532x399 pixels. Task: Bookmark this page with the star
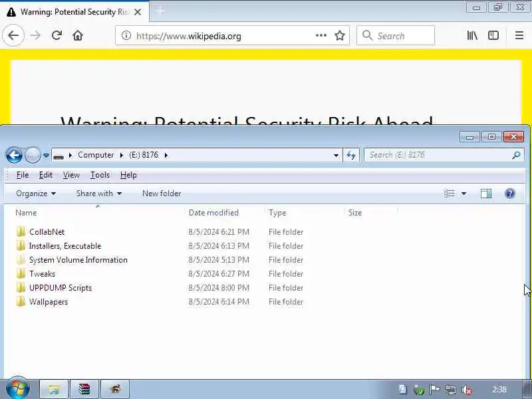(x=340, y=35)
